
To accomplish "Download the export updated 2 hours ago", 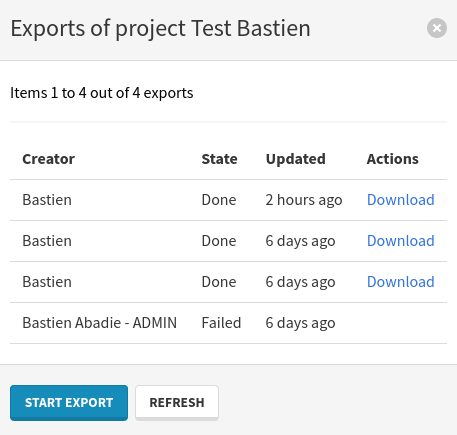I will pos(401,200).
